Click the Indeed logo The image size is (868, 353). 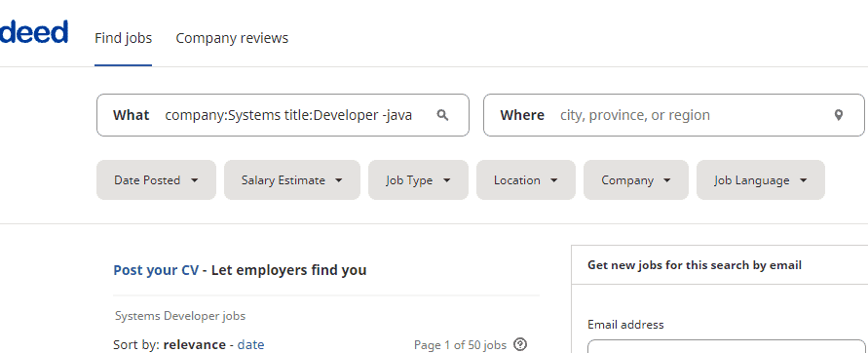click(x=34, y=32)
